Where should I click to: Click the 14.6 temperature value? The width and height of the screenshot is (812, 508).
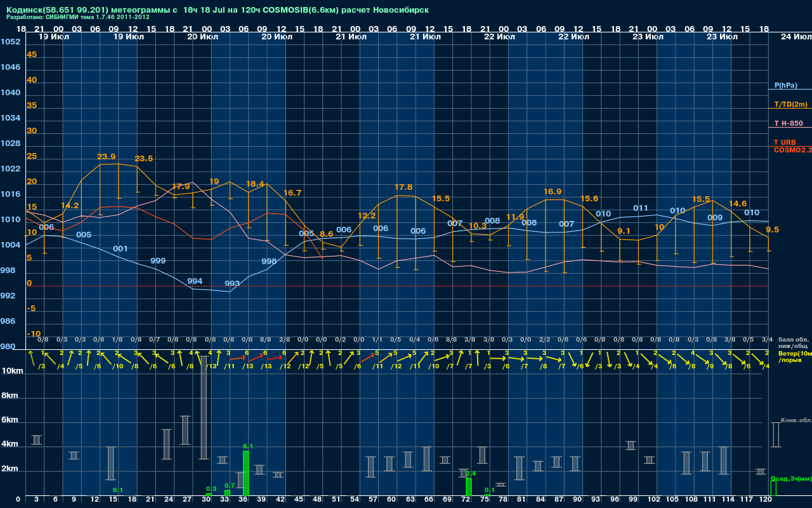[738, 204]
